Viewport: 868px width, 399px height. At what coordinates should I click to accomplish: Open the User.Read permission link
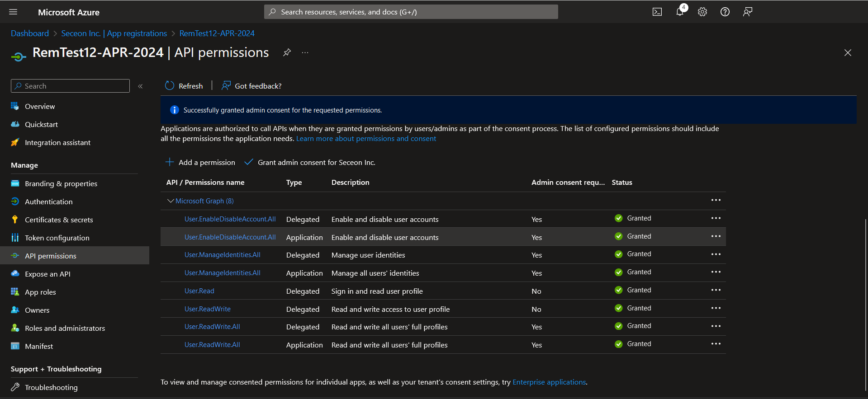[199, 291]
